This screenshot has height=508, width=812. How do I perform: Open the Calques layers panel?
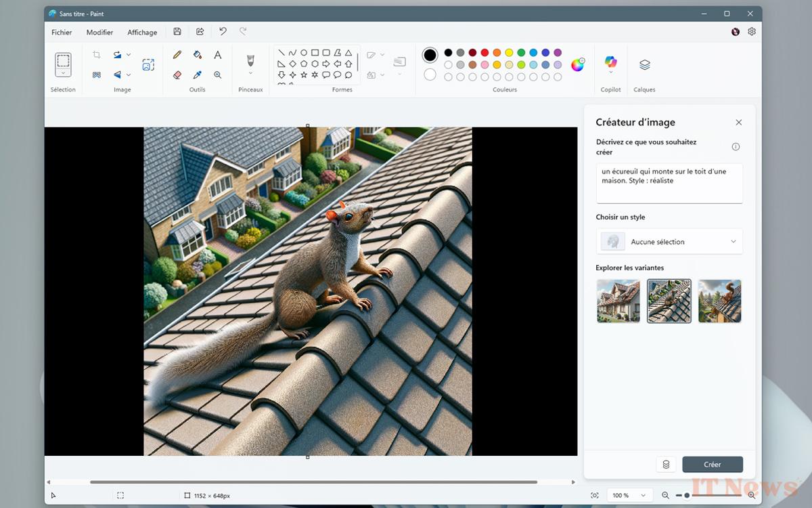coord(645,64)
